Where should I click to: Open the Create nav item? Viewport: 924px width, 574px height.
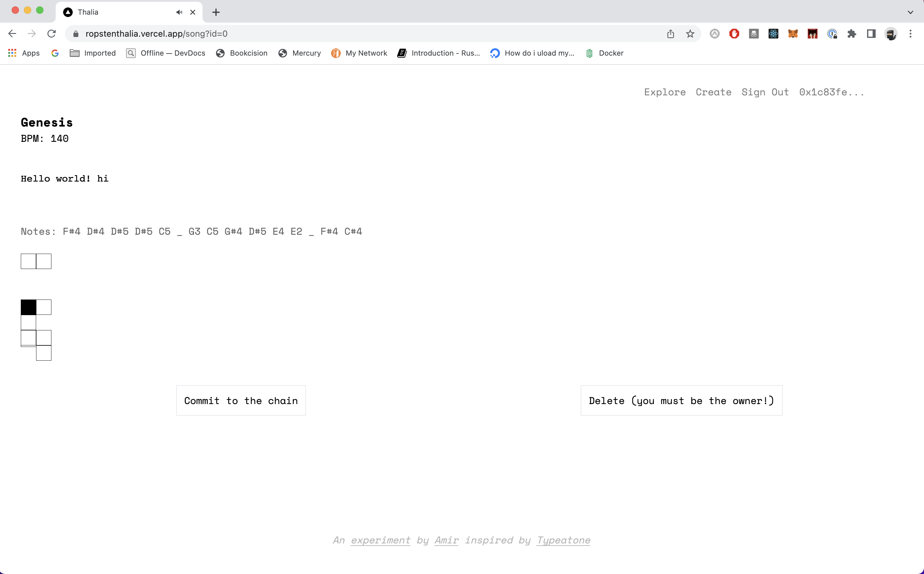point(713,92)
